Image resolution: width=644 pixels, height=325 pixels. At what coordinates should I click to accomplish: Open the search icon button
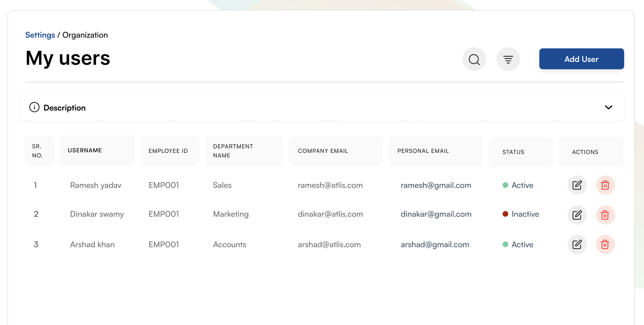pos(474,59)
